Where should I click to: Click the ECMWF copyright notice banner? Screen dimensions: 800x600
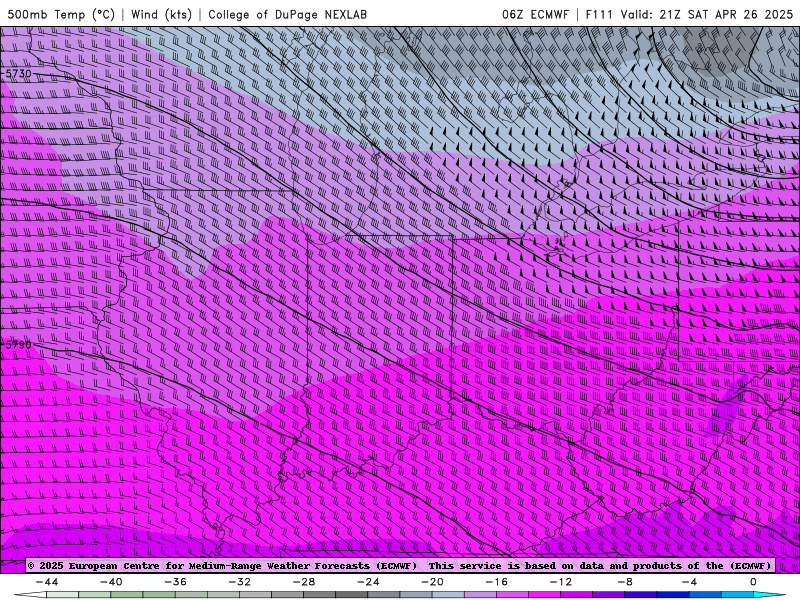(x=400, y=565)
